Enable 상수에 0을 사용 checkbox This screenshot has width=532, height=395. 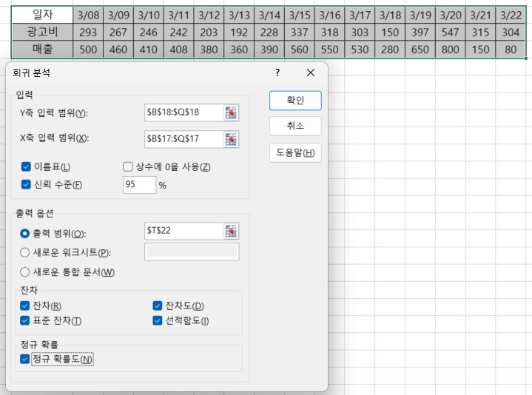pyautogui.click(x=127, y=166)
